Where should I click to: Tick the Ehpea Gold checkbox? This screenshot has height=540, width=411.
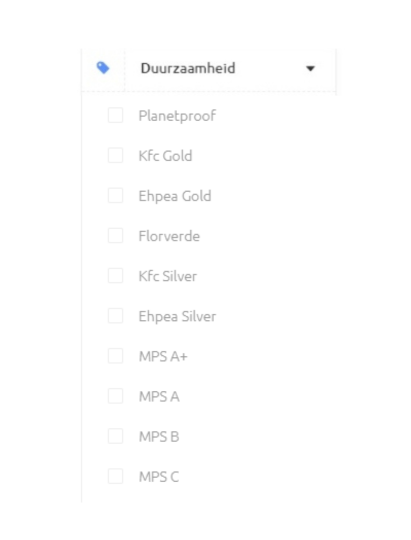click(x=115, y=196)
